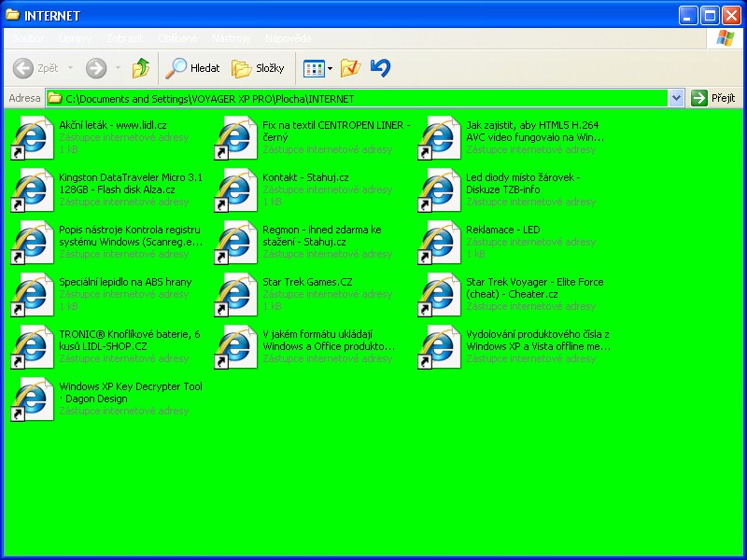Select the Reklamace - LED shortcut icon
The width and height of the screenshot is (747, 560).
439,243
